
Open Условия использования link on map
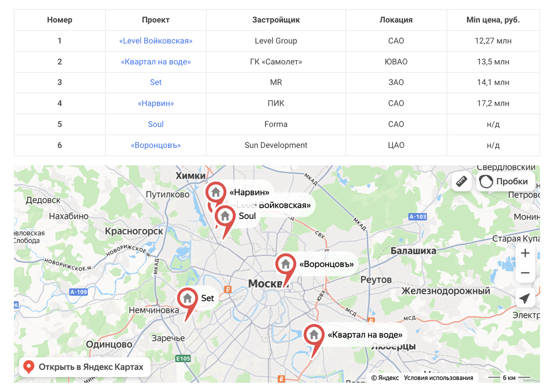pyautogui.click(x=438, y=378)
